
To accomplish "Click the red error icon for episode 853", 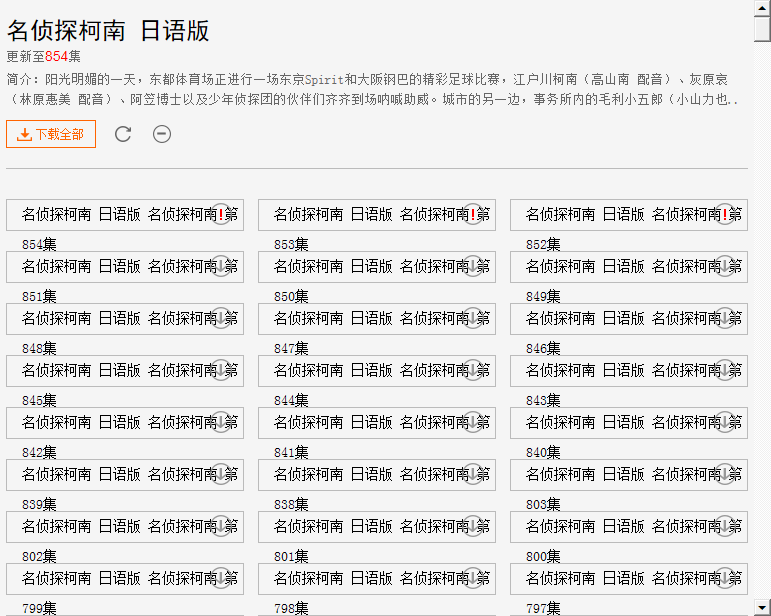I will tap(473, 214).
